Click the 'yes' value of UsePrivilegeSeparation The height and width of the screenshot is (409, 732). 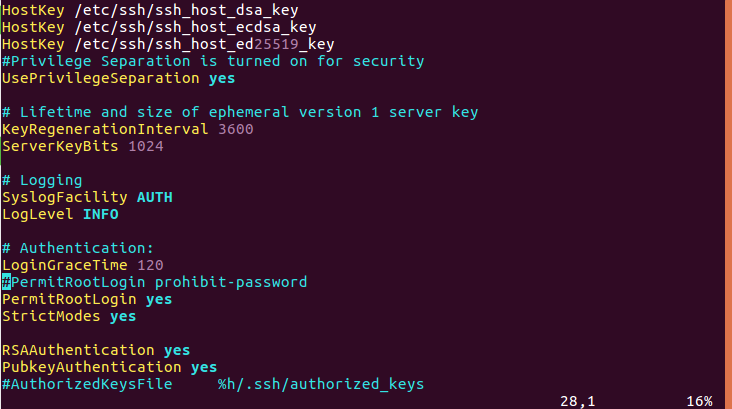click(222, 78)
